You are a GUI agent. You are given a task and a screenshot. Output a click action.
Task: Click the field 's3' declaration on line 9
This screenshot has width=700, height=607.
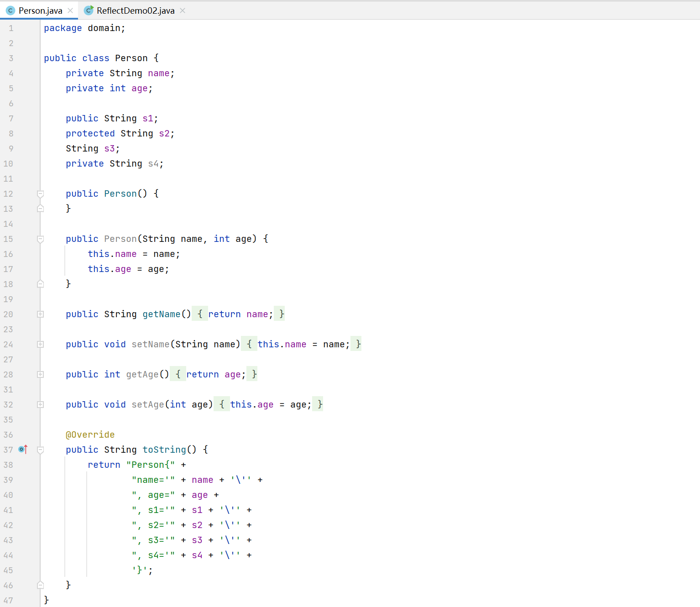point(110,148)
